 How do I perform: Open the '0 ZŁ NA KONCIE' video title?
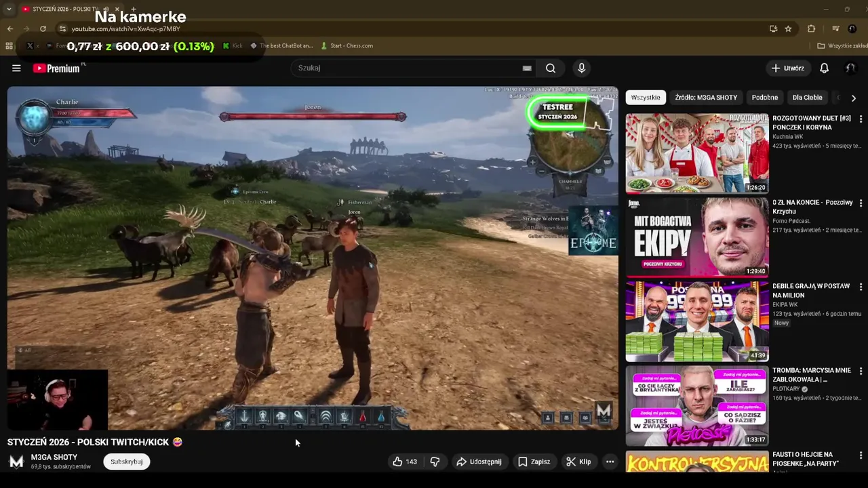point(812,207)
